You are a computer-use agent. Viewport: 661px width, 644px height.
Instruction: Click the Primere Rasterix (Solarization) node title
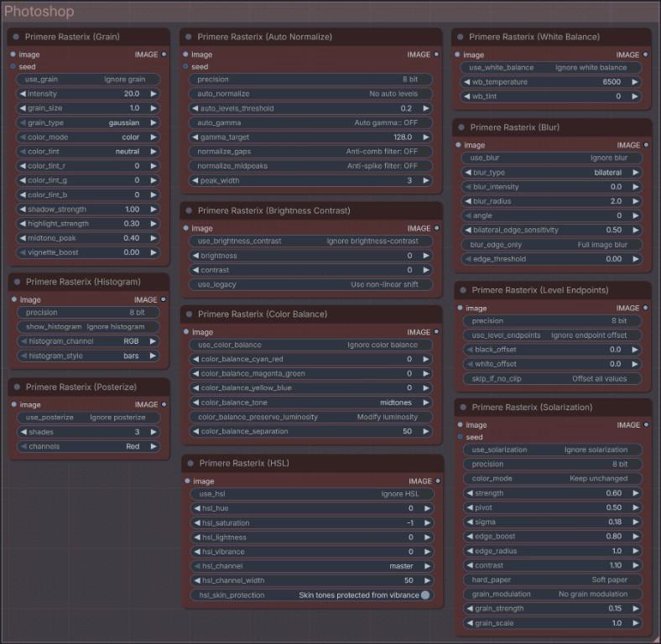click(x=532, y=408)
